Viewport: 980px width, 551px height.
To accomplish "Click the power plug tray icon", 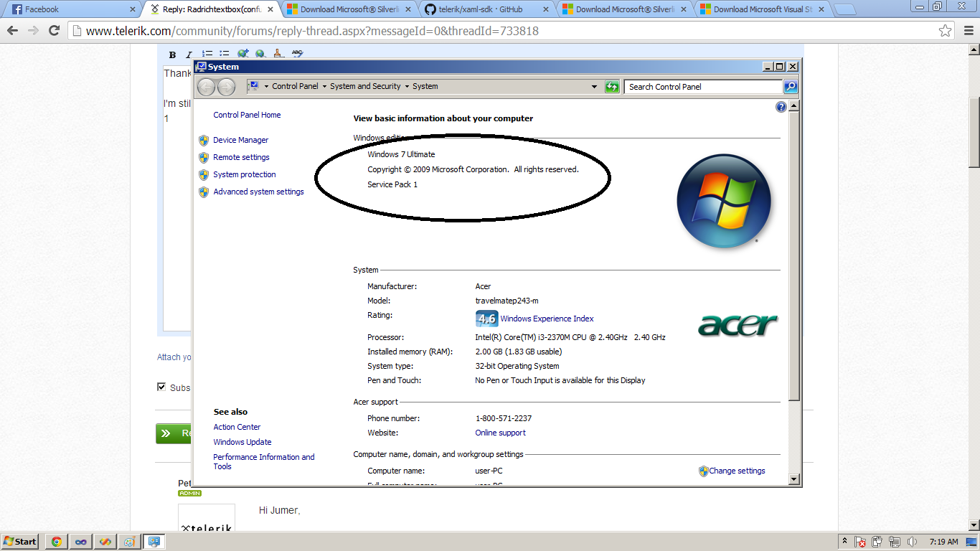I will coord(877,542).
